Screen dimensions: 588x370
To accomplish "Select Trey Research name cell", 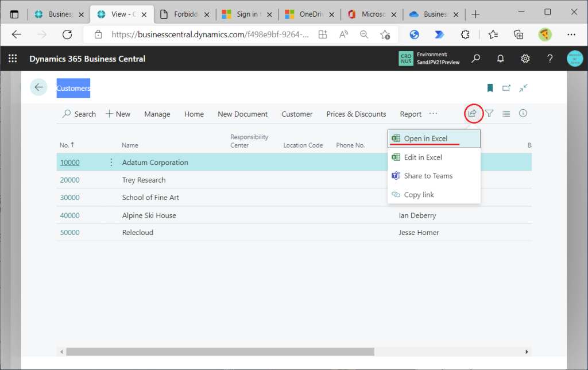I will tap(144, 180).
